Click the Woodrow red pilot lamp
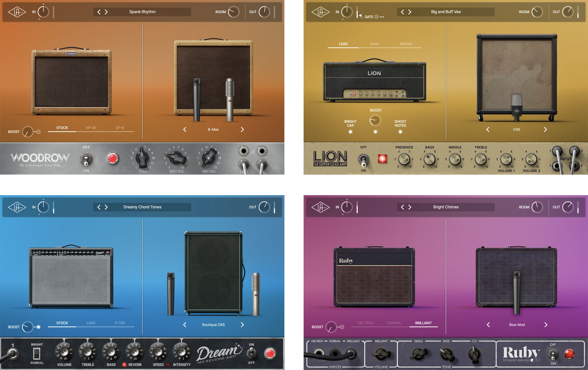 tap(113, 158)
